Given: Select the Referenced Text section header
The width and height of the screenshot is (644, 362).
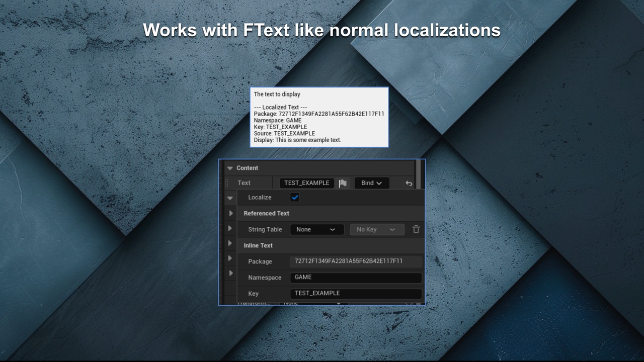Looking at the screenshot, I should point(267,213).
